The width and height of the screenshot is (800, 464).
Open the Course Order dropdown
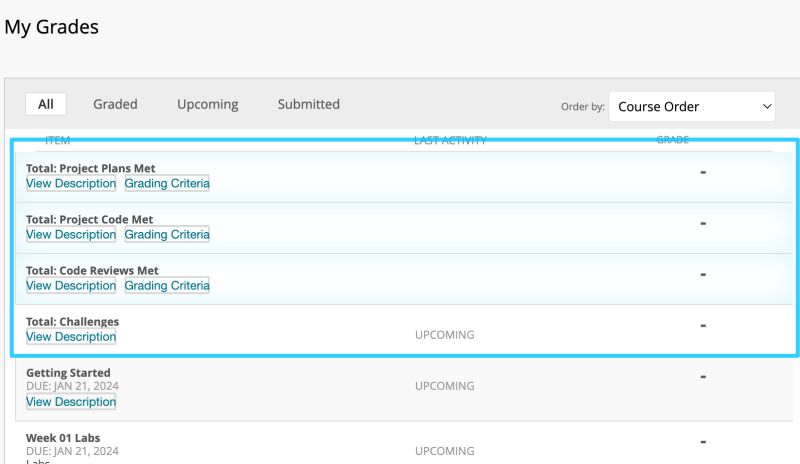[x=692, y=107]
